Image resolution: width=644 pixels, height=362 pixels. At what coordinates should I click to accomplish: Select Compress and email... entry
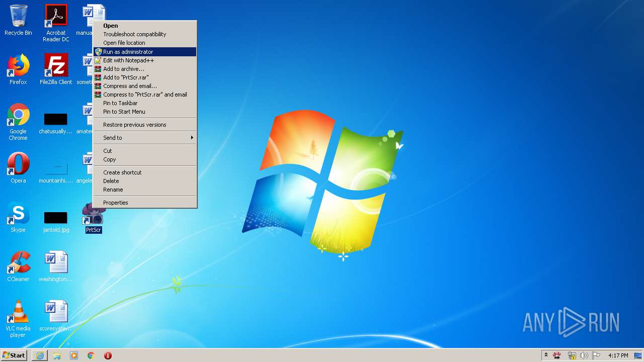pos(145,86)
